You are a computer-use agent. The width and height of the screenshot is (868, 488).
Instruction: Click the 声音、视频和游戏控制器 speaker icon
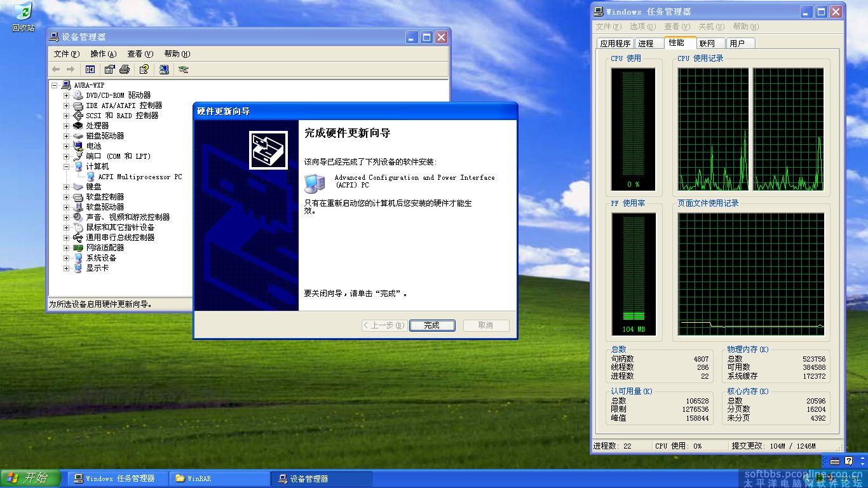click(x=78, y=217)
